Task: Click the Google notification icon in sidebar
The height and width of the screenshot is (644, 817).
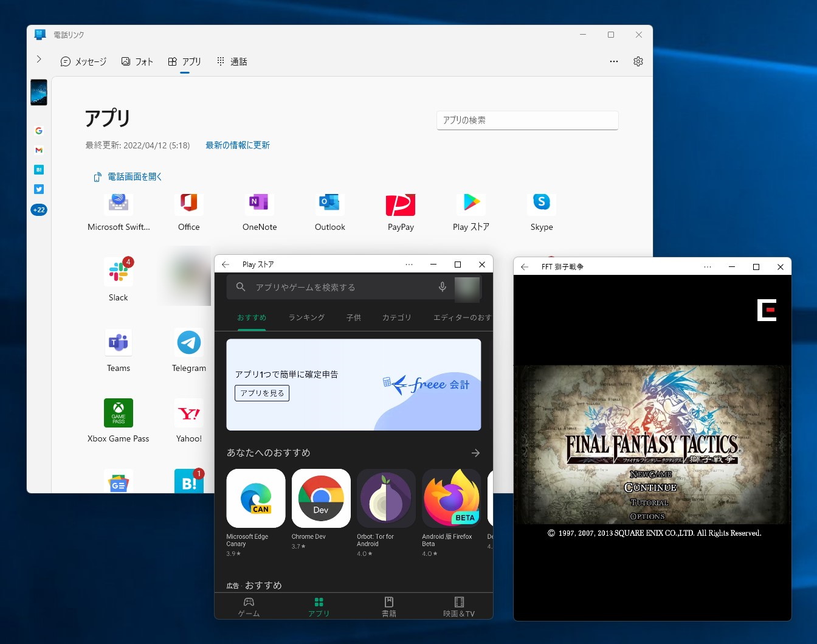Action: [x=39, y=131]
